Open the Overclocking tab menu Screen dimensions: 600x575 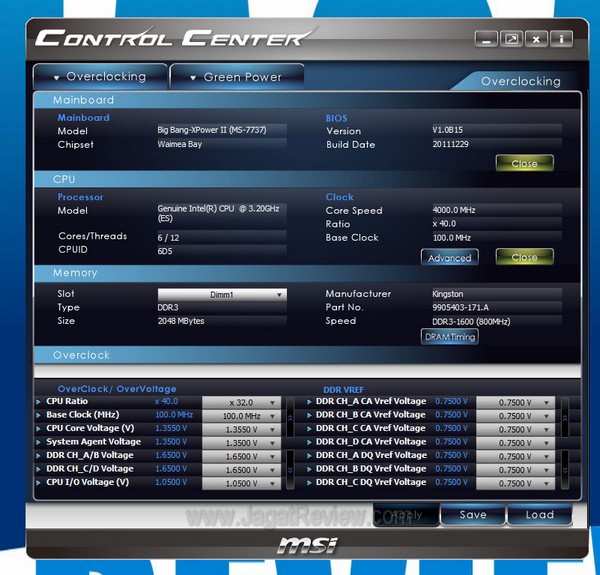click(x=100, y=77)
